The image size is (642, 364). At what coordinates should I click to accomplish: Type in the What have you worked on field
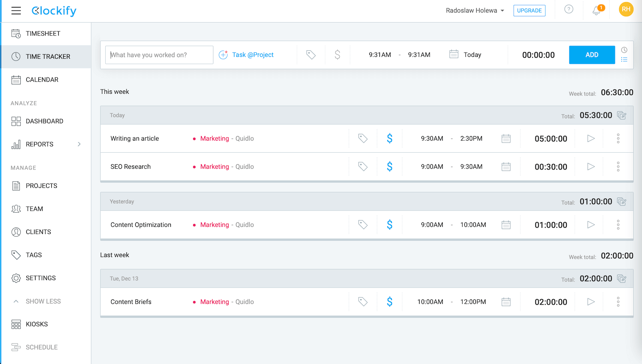159,54
